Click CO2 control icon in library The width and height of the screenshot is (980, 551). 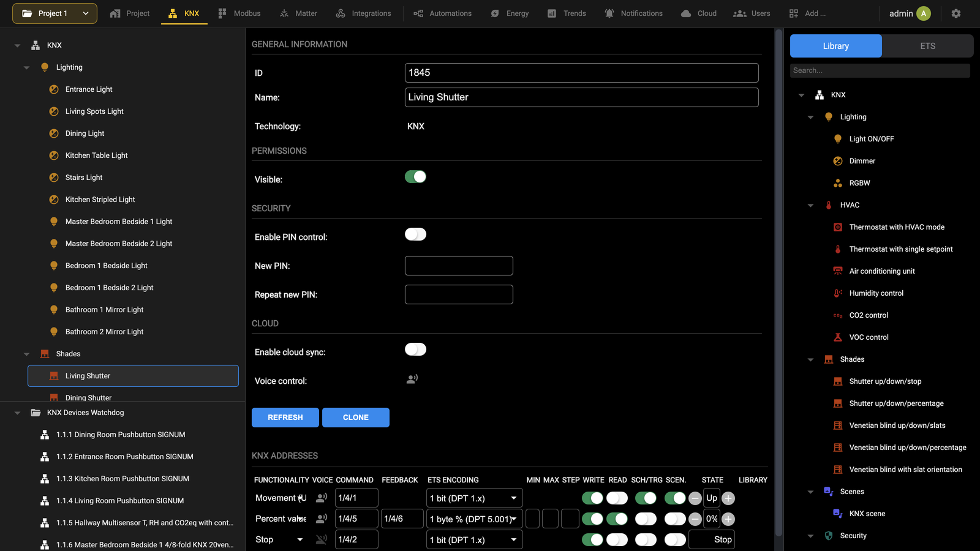[x=838, y=315]
